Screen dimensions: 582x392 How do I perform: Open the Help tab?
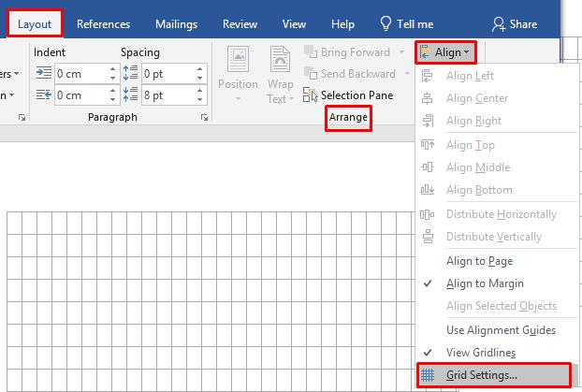click(x=342, y=24)
